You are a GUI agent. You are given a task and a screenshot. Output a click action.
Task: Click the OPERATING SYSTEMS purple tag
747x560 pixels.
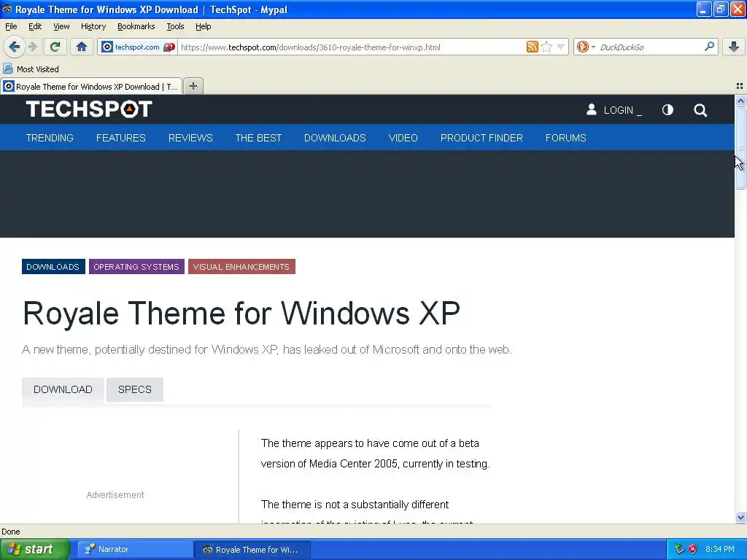coord(136,267)
